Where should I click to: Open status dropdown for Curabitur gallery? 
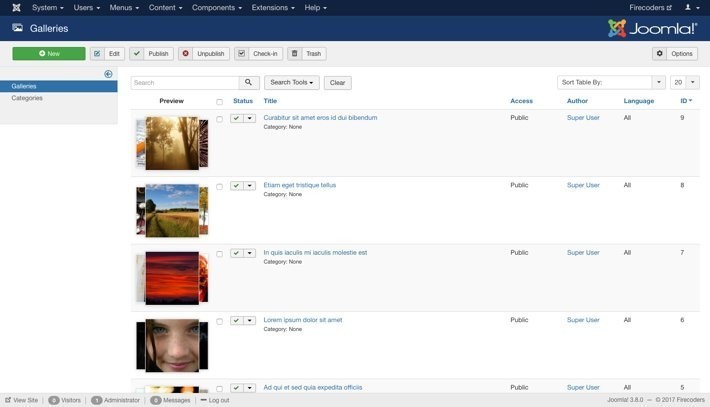249,118
